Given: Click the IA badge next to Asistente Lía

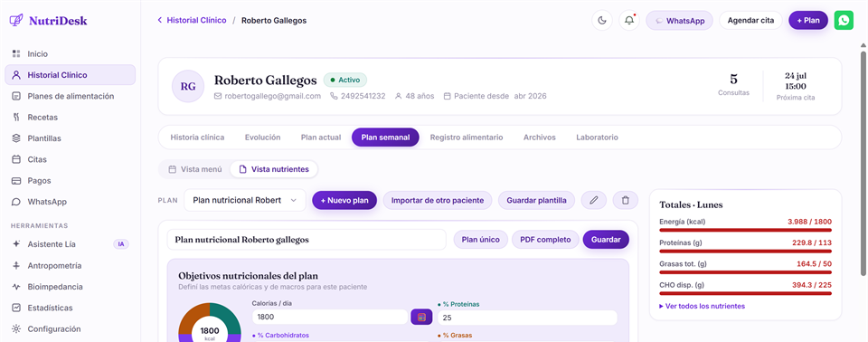Looking at the screenshot, I should 120,244.
